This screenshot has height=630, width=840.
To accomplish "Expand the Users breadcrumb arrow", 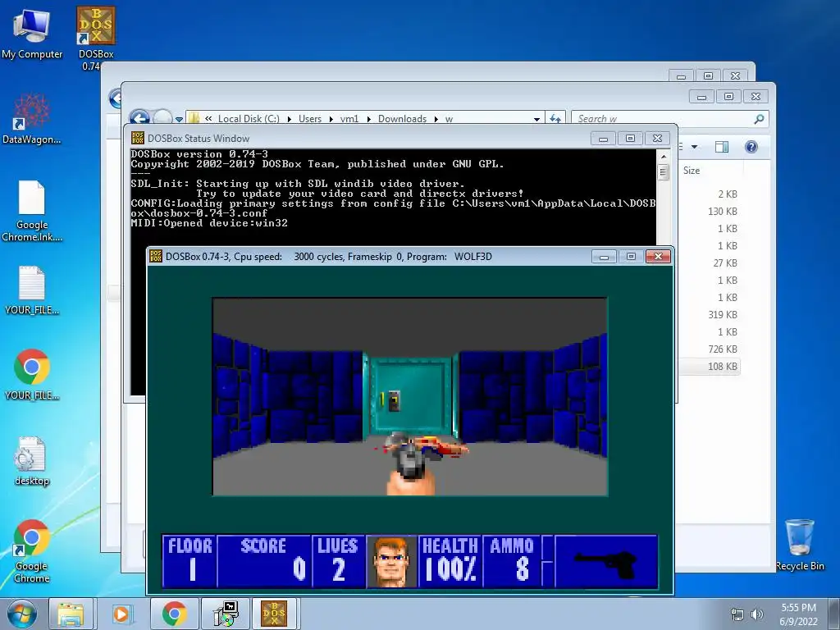I will (331, 119).
